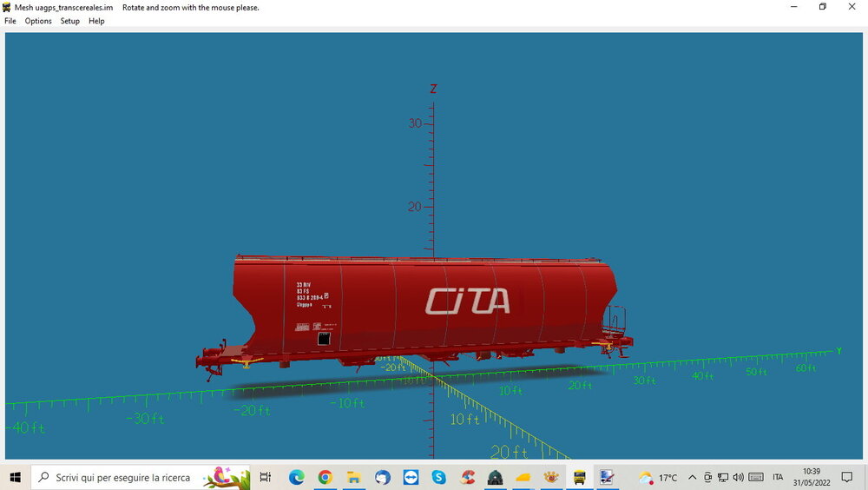Open the File menu

[10, 21]
